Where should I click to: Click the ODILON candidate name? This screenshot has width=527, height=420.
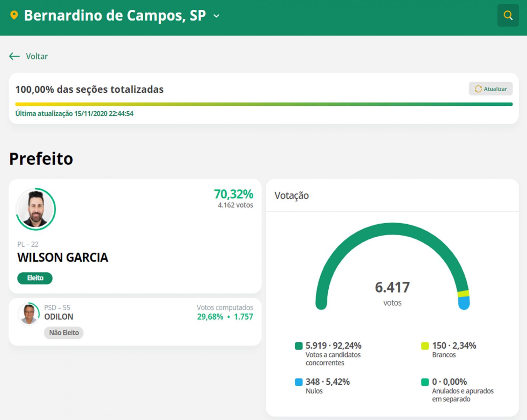click(x=59, y=317)
